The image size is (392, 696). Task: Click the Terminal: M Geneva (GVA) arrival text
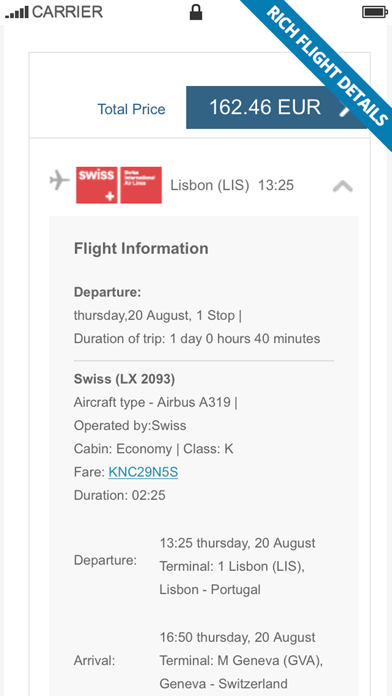click(x=241, y=660)
